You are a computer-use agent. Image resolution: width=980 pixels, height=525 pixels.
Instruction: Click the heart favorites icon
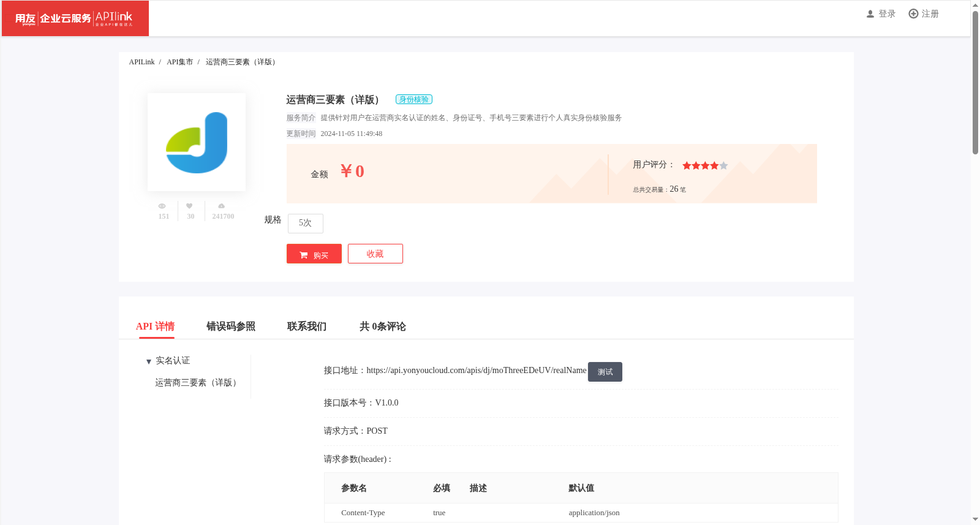[x=189, y=206]
